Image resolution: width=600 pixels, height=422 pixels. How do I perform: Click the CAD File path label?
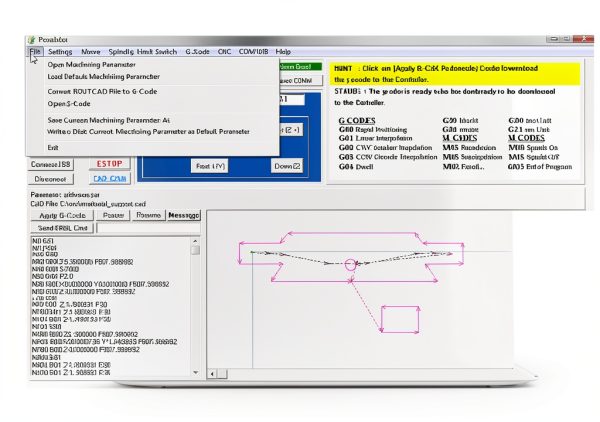pos(88,204)
